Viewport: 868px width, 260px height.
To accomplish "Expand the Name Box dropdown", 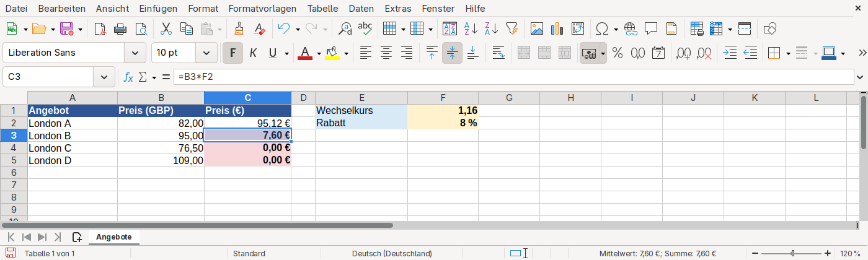I will coord(104,77).
